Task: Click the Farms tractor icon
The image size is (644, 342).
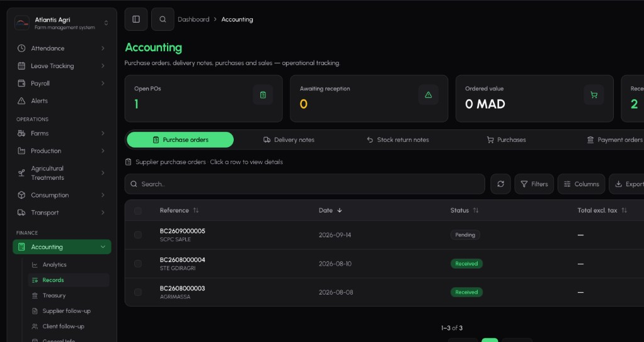Action: tap(21, 133)
